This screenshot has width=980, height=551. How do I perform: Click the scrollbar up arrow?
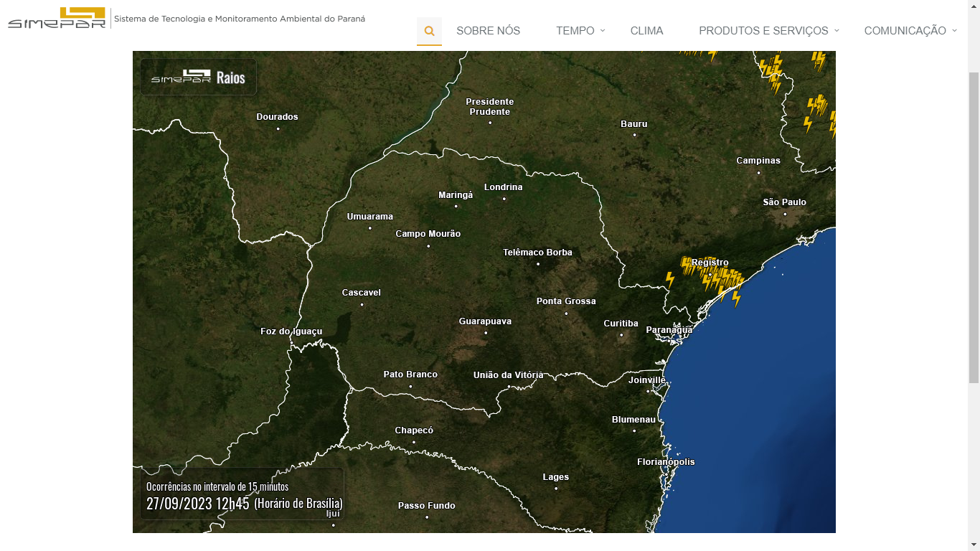[x=974, y=6]
